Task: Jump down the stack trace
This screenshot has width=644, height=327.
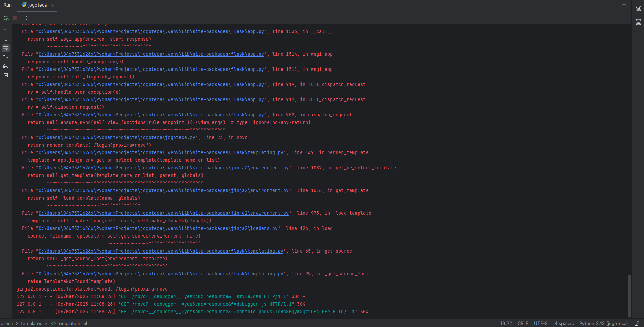Action: click(6, 39)
